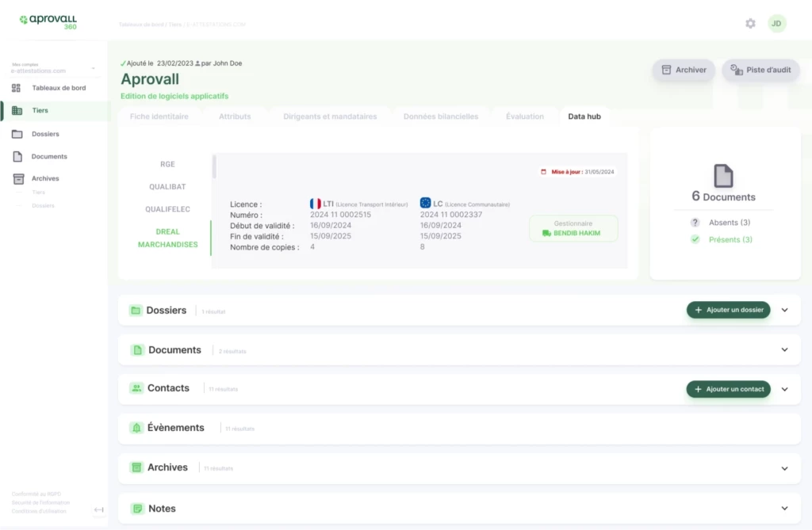This screenshot has height=530, width=812.
Task: Open Tableaux de bord in sidebar
Action: pyautogui.click(x=59, y=88)
